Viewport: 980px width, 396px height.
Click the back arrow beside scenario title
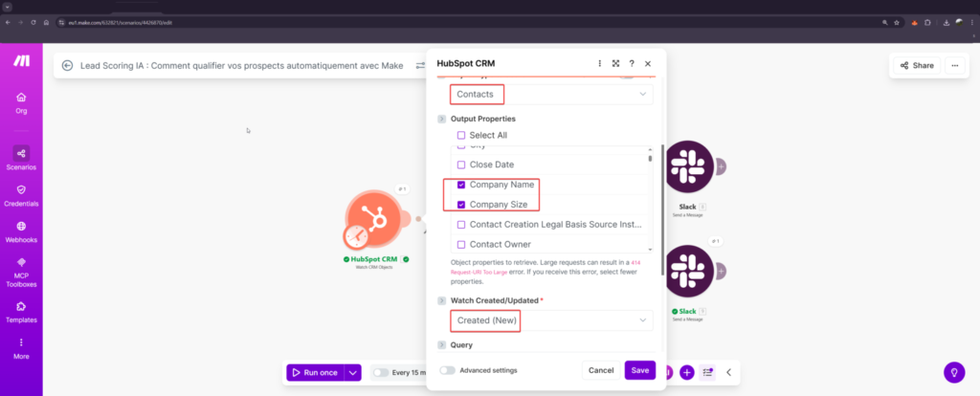tap(67, 66)
